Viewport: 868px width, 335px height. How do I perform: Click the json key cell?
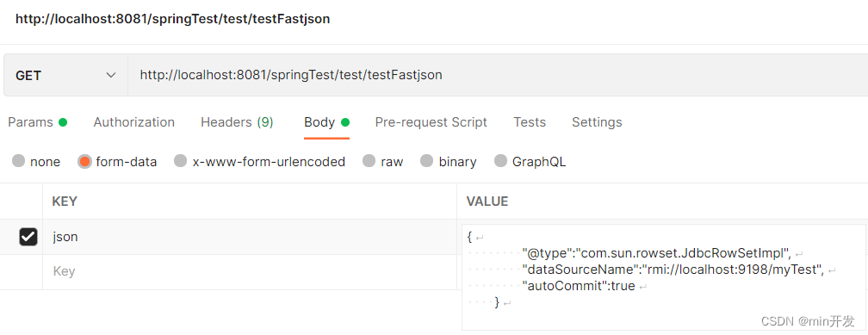tap(250, 237)
